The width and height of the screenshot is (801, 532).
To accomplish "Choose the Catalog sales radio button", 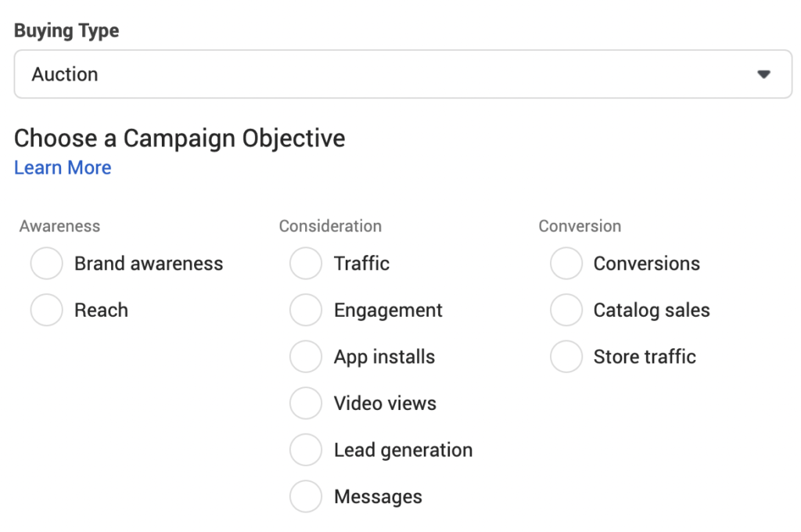I will [566, 311].
